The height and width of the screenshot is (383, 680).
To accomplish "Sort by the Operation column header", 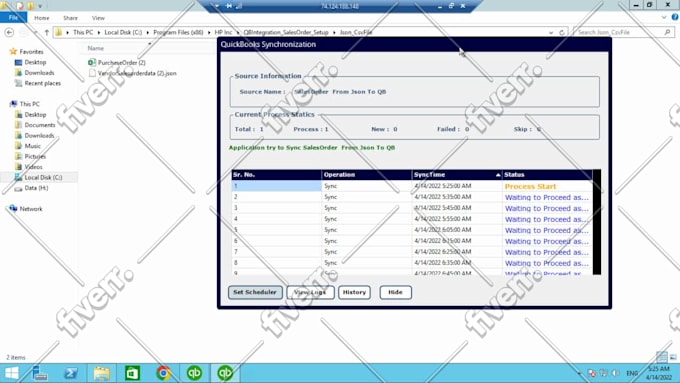I will tap(367, 175).
